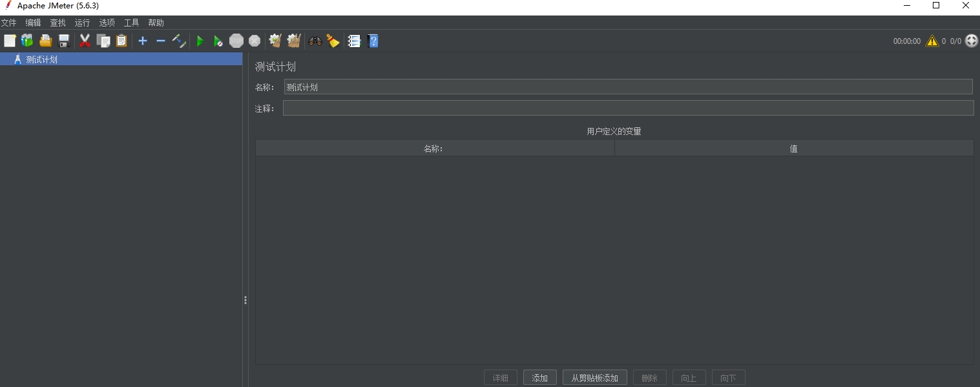
Task: Open the 运行 menu
Action: pyautogui.click(x=82, y=23)
